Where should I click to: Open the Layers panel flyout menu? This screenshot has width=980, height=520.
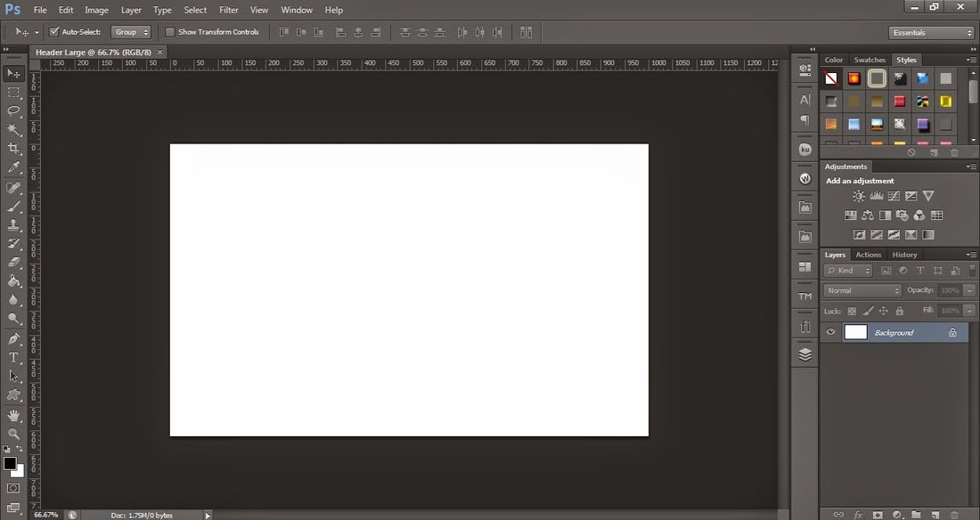click(x=971, y=255)
